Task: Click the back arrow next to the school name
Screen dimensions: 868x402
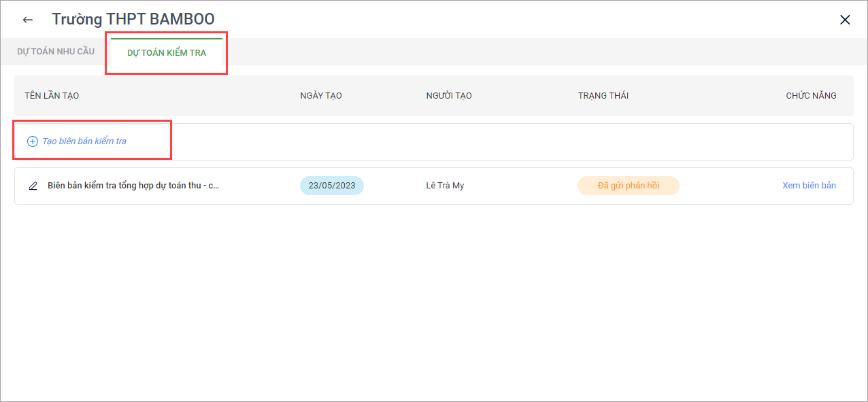Action: pos(28,20)
